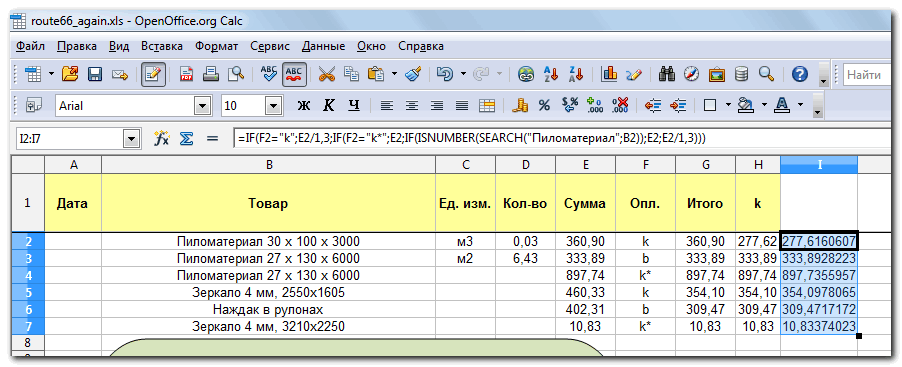902x367 pixels.
Task: Show Draw Functions with the pencil icon
Action: [633, 74]
